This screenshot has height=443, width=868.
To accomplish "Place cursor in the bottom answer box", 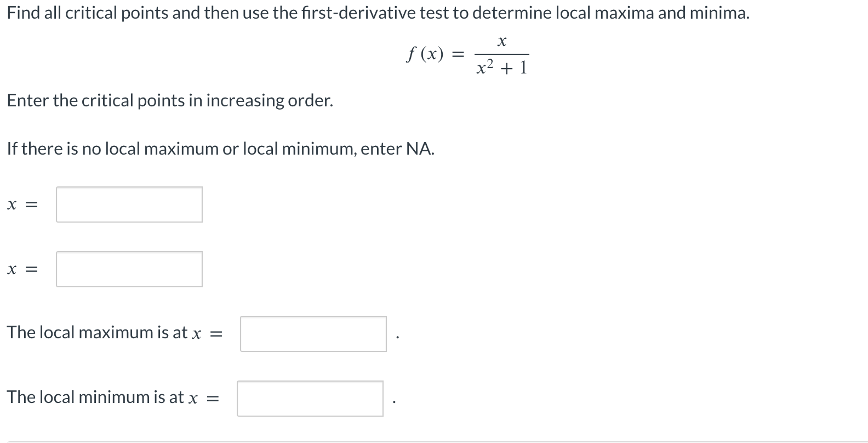I will [310, 399].
